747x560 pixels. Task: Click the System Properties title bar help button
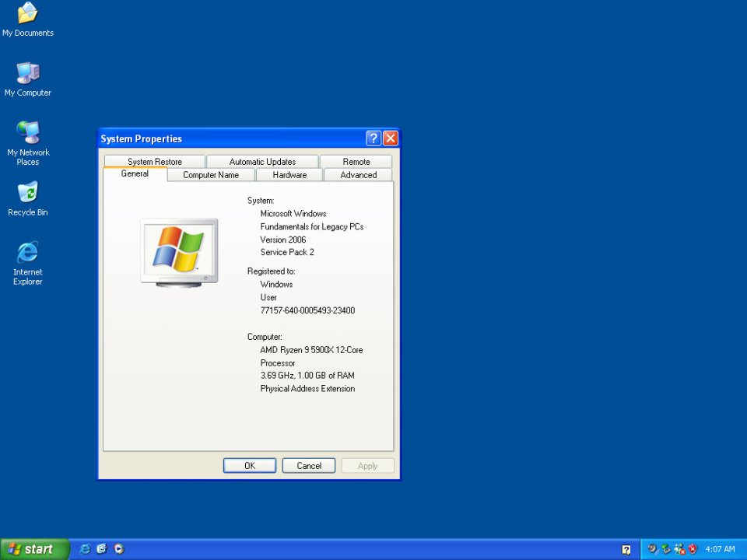(x=373, y=138)
